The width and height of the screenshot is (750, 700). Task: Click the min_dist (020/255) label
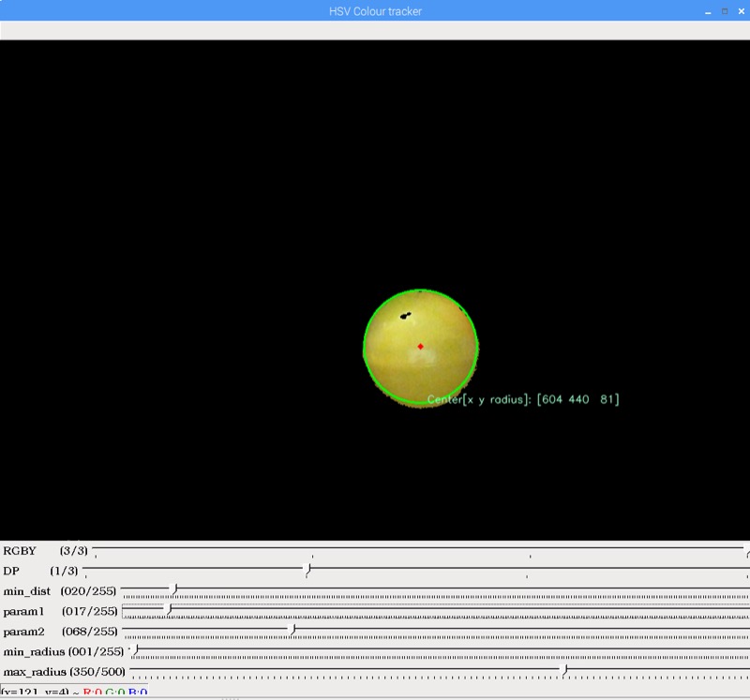[x=60, y=591]
